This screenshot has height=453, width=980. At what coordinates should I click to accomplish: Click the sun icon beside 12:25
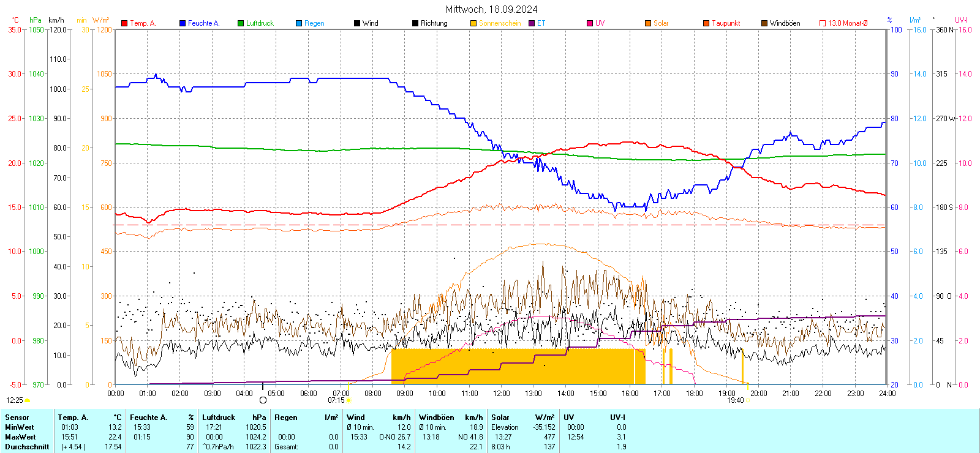click(27, 400)
